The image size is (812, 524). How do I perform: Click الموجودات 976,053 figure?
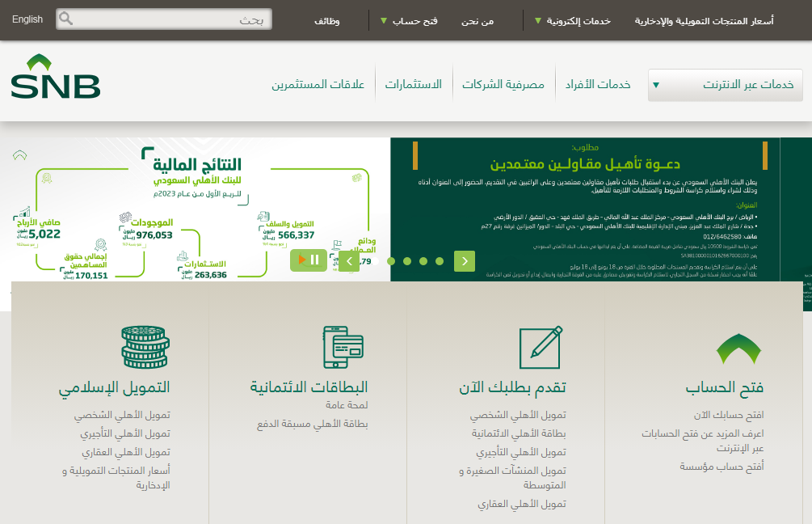point(148,230)
